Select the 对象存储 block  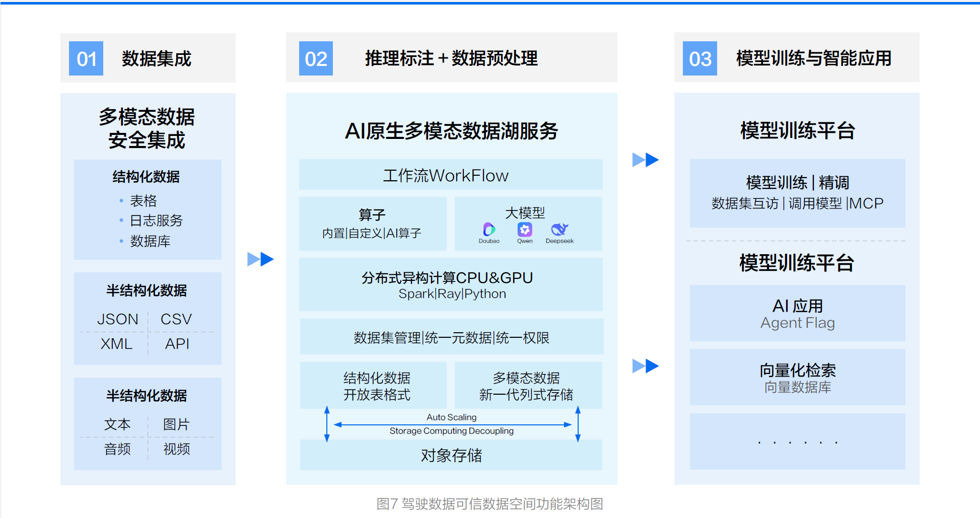(451, 455)
